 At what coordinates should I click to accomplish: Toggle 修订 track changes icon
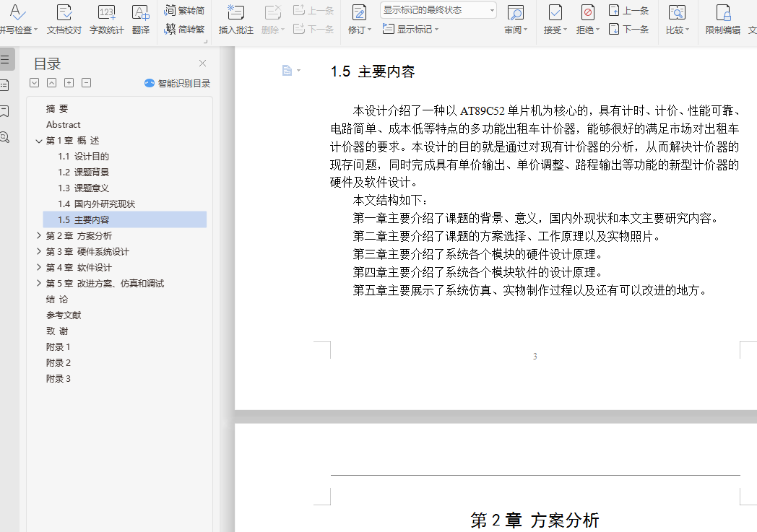(x=359, y=12)
